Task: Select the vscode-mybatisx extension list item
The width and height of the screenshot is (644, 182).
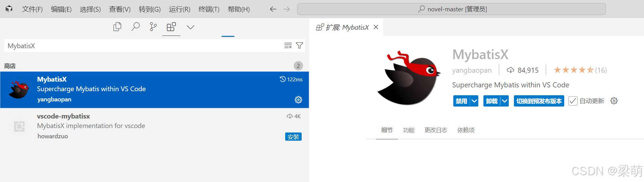Action: [x=154, y=126]
